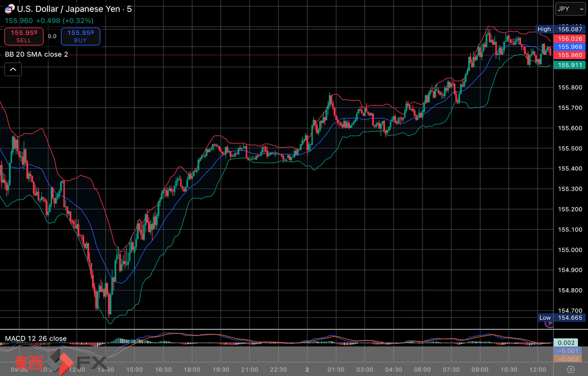Click the 09:00 time label near the right
Image resolution: width=588 pixels, height=376 pixels.
point(480,369)
